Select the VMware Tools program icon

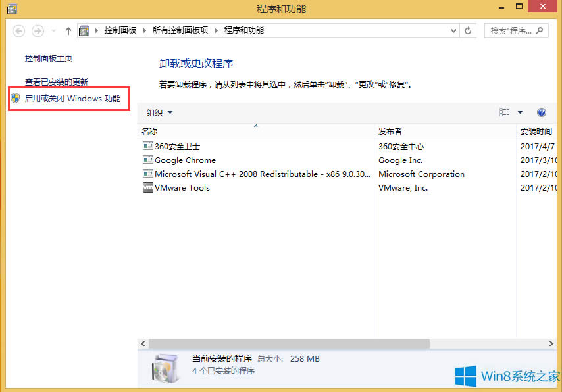click(x=147, y=187)
